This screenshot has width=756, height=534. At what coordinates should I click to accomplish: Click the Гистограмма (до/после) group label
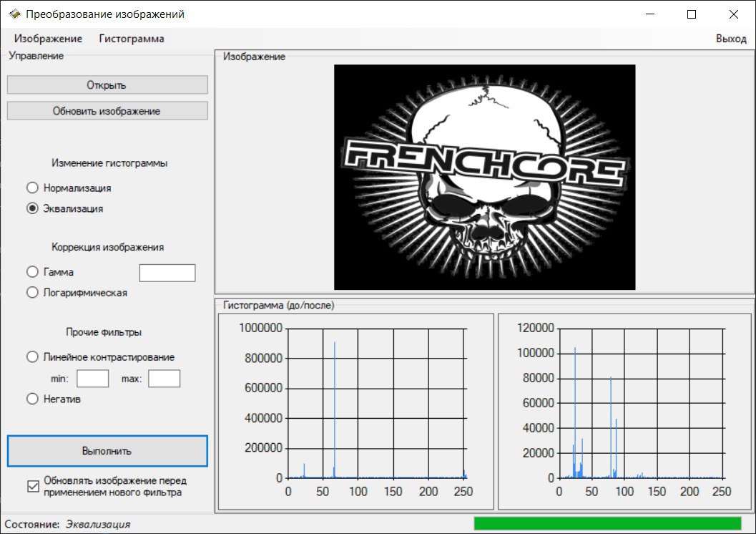coord(279,305)
